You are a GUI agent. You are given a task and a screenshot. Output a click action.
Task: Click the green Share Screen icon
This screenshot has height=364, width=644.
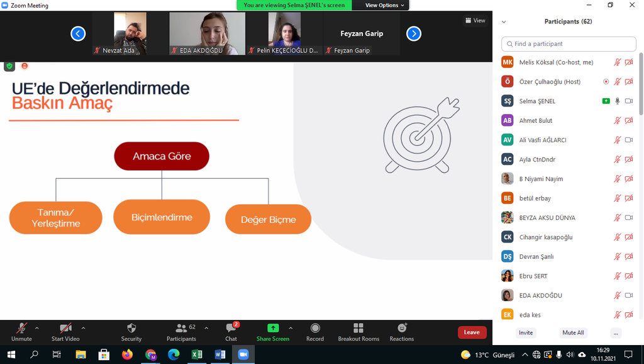point(273,328)
